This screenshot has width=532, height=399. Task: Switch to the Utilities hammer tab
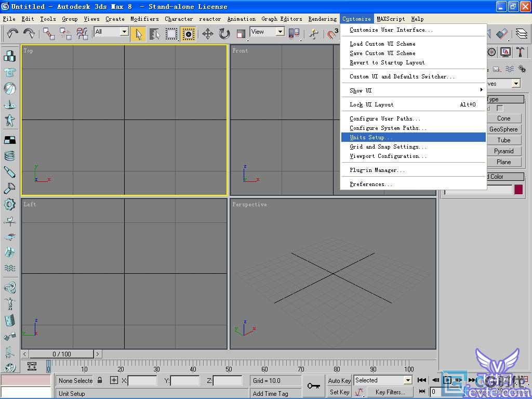pyautogui.click(x=520, y=52)
